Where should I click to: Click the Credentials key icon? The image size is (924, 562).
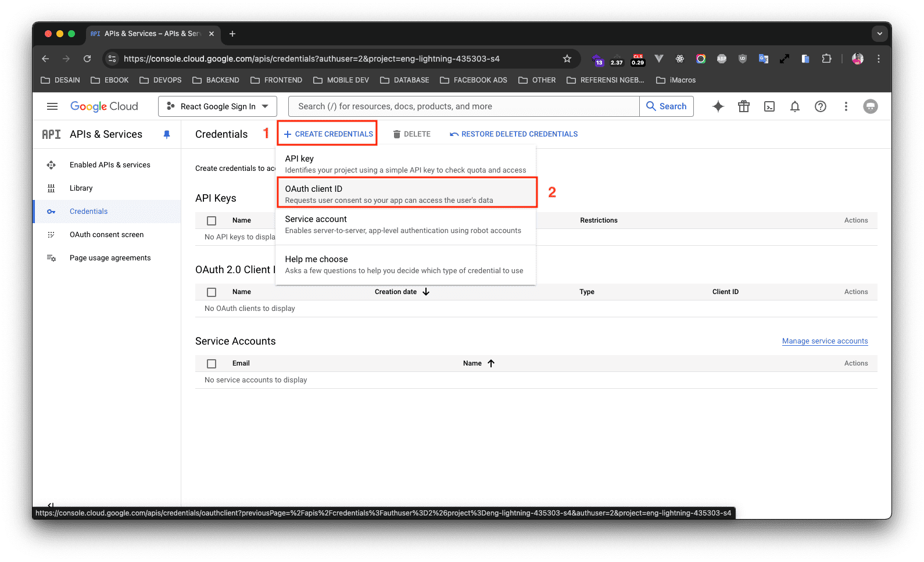coord(51,212)
